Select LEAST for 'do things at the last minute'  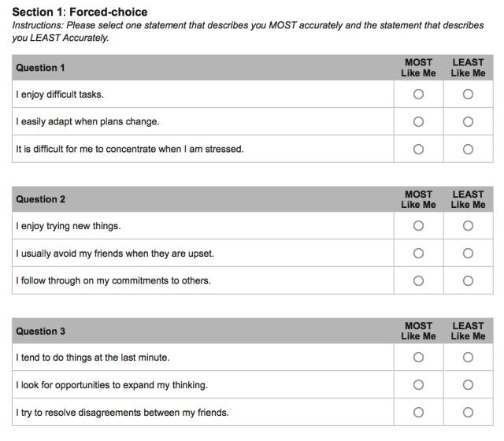[468, 358]
